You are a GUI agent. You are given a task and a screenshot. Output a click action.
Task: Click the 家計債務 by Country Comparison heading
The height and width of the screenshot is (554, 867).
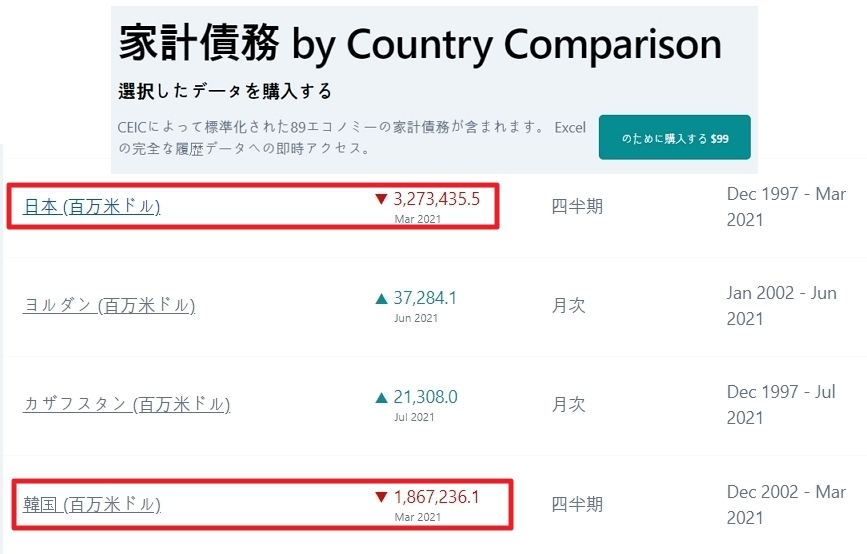(x=420, y=44)
